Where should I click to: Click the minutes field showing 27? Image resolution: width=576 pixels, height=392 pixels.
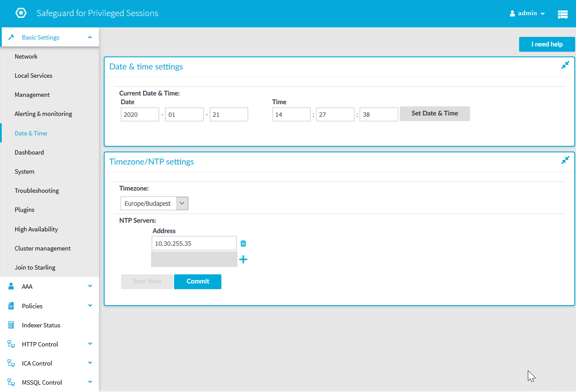pos(335,115)
